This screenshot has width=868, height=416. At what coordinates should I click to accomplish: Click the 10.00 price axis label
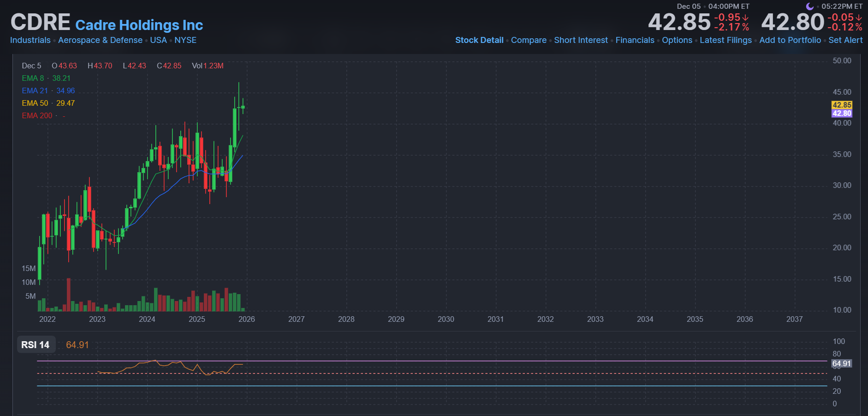tap(842, 310)
